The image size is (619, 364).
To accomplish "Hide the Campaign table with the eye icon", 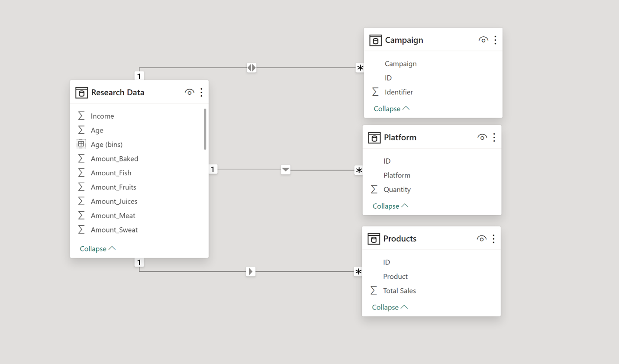I will click(483, 40).
